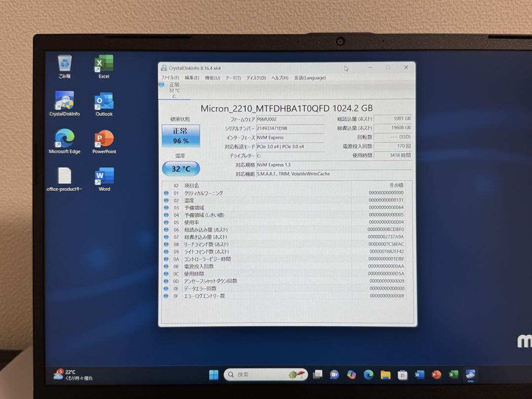
Task: Open Copilot from the taskbar
Action: click(x=352, y=374)
